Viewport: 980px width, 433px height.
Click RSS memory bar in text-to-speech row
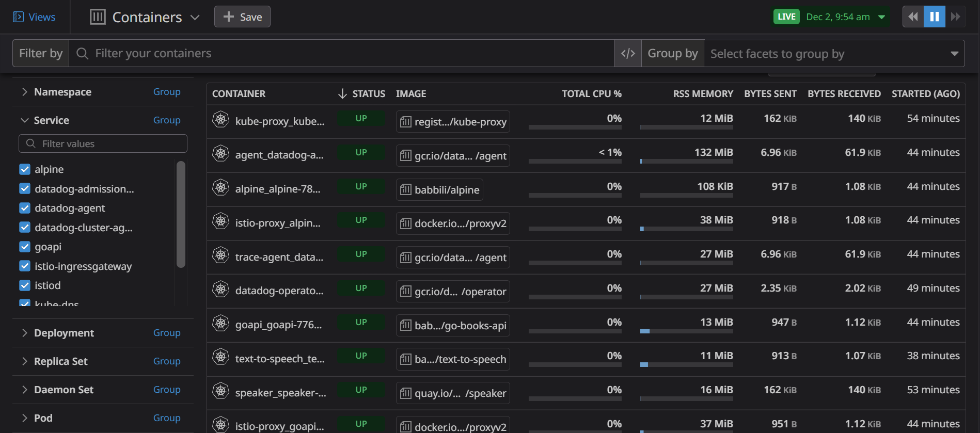click(686, 364)
